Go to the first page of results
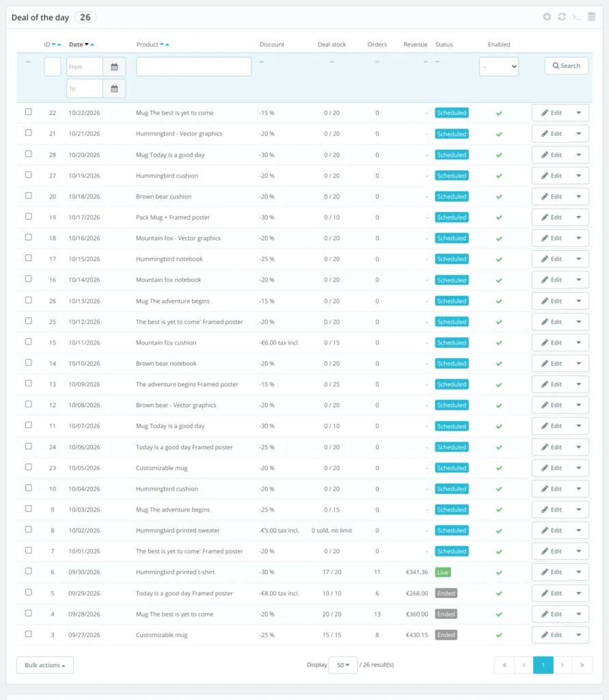The width and height of the screenshot is (609, 700). point(504,665)
